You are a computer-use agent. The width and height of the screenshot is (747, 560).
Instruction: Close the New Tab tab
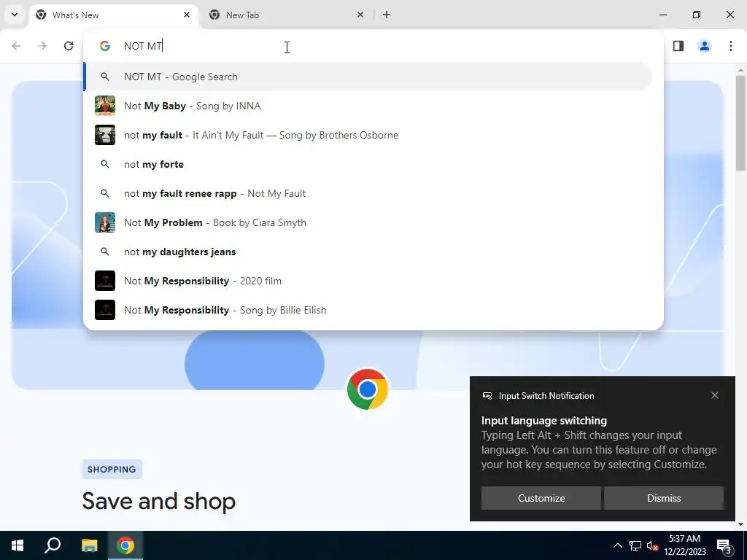click(360, 15)
